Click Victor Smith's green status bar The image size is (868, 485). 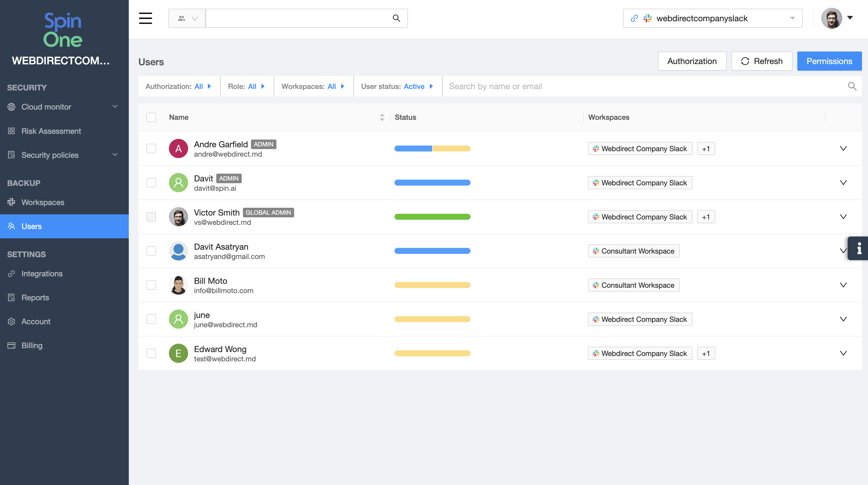(x=432, y=216)
